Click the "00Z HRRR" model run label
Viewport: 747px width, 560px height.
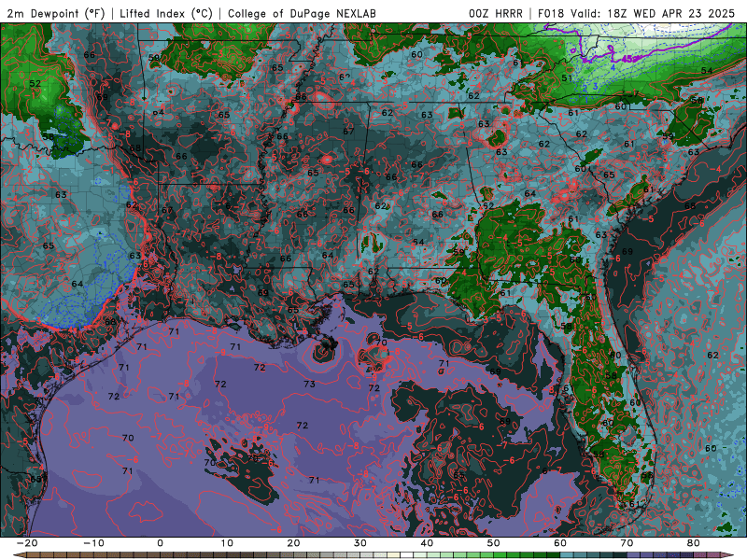495,13
